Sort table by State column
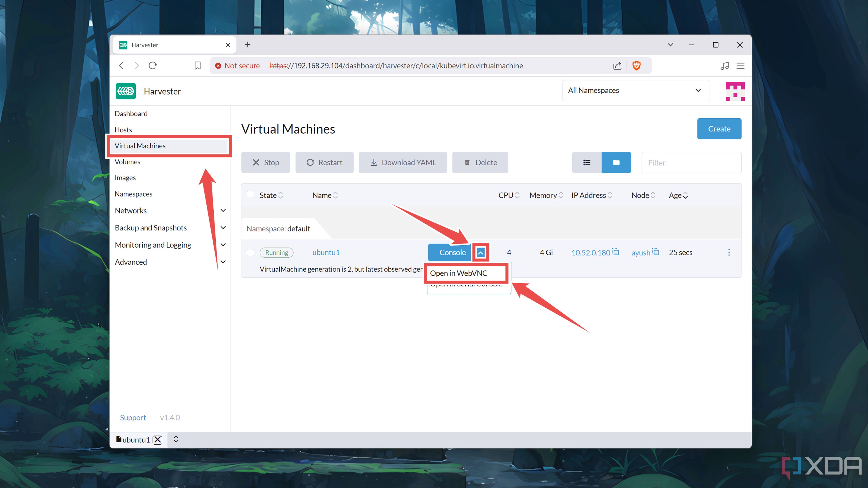868x488 pixels. tap(271, 195)
